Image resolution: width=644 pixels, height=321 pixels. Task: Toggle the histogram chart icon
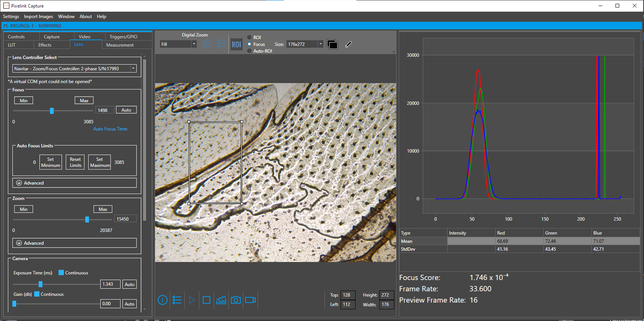221,300
